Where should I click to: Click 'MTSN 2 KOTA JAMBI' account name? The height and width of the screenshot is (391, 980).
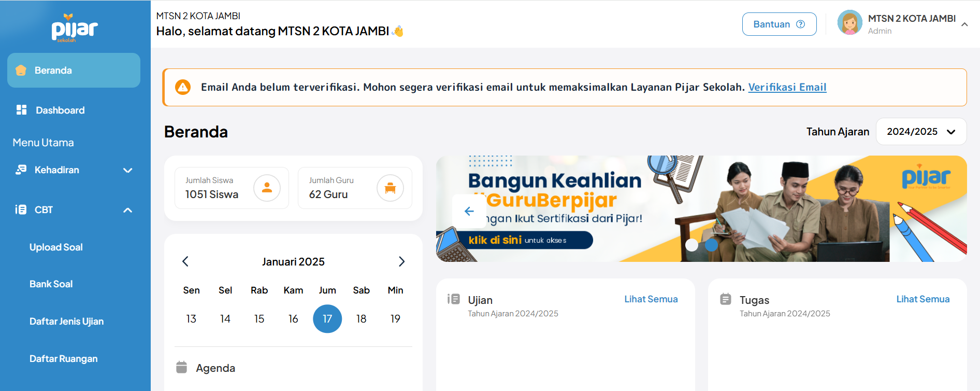pyautogui.click(x=912, y=19)
